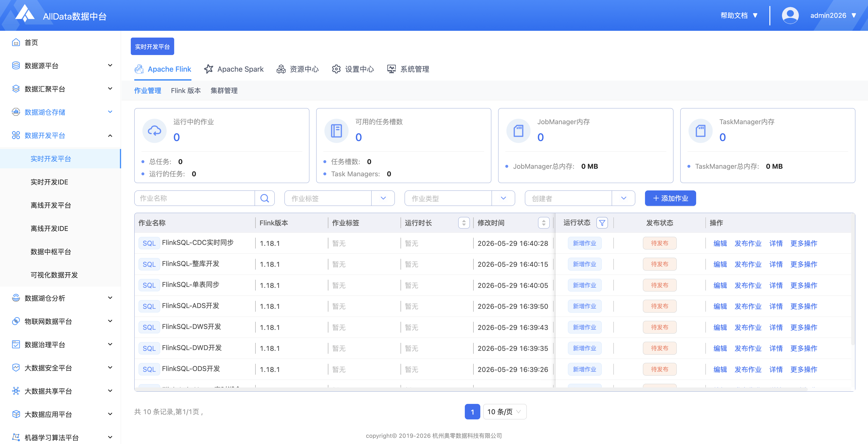The height and width of the screenshot is (444, 868).
Task: Click the 机器学习算法平台 icon
Action: 16,438
